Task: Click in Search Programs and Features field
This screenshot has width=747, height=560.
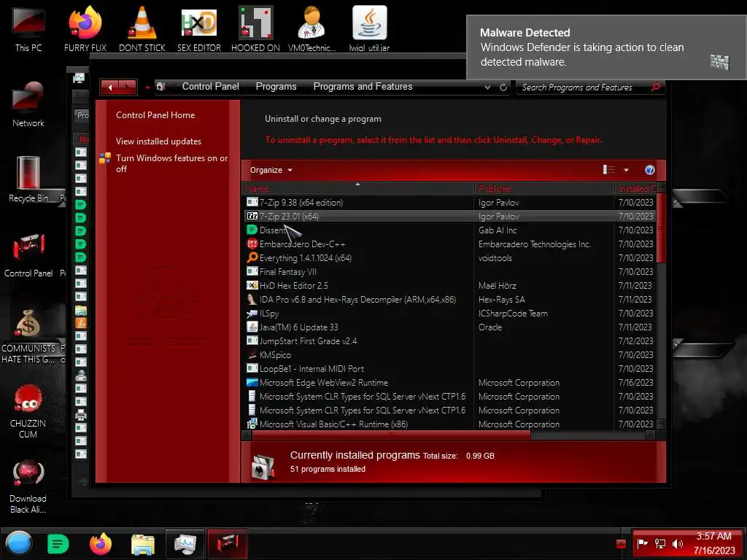Action: coord(583,87)
